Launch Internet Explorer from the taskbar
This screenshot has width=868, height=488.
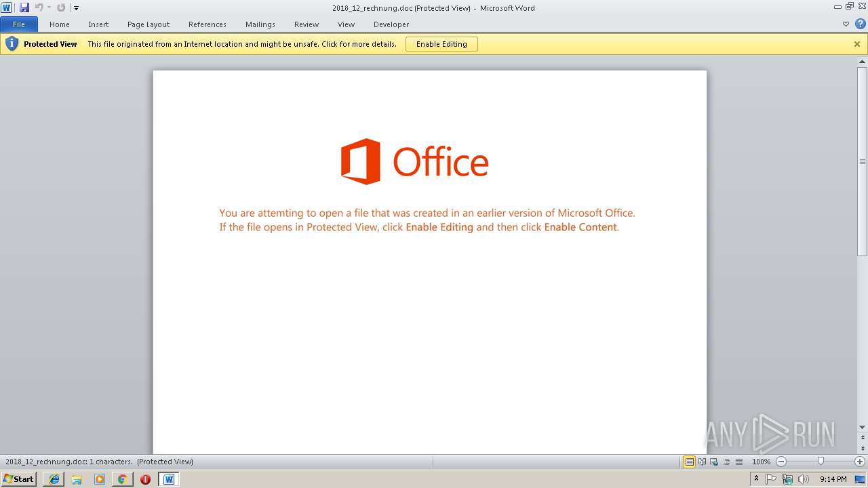pyautogui.click(x=54, y=479)
